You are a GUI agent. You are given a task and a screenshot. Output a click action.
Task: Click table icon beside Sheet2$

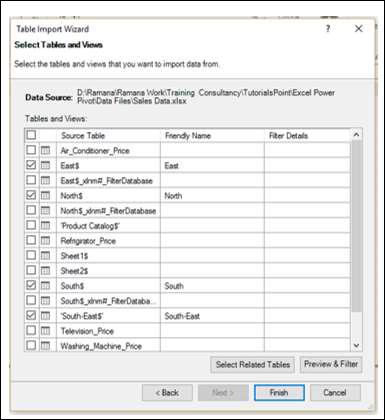[45, 271]
